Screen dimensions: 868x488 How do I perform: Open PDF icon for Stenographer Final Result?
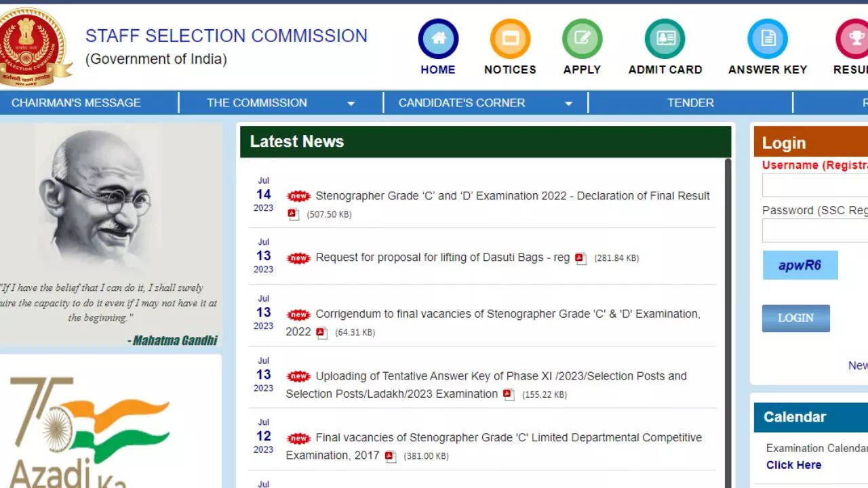point(293,214)
